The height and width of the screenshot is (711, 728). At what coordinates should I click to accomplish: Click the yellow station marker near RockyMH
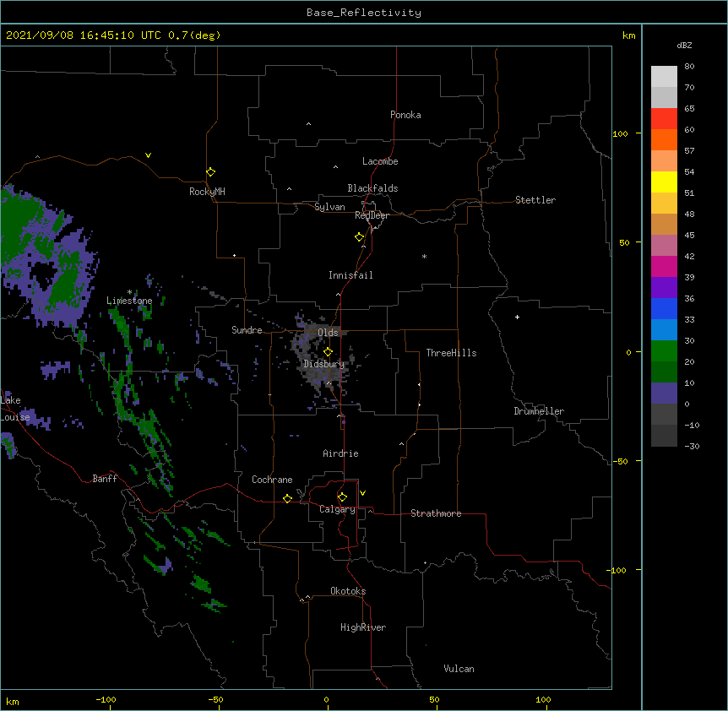[210, 172]
